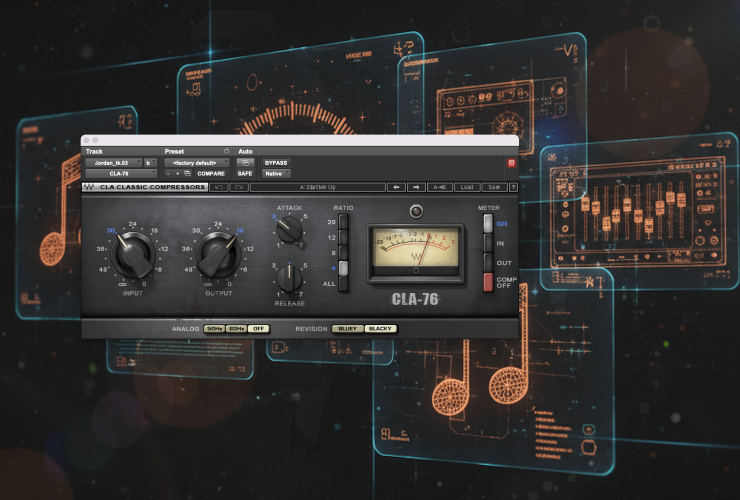Click the red target button at top right

point(511,163)
